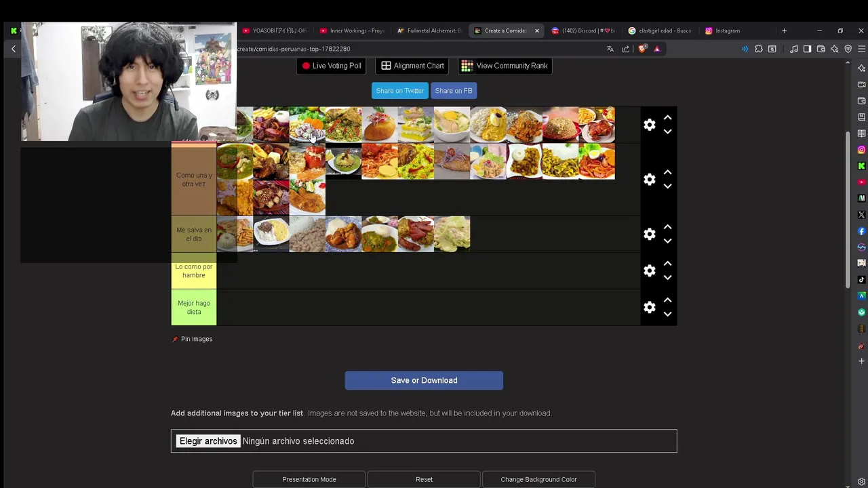Open settings gear for 'Lo como por hambre' row
Screen dimensions: 868x488
(650, 270)
